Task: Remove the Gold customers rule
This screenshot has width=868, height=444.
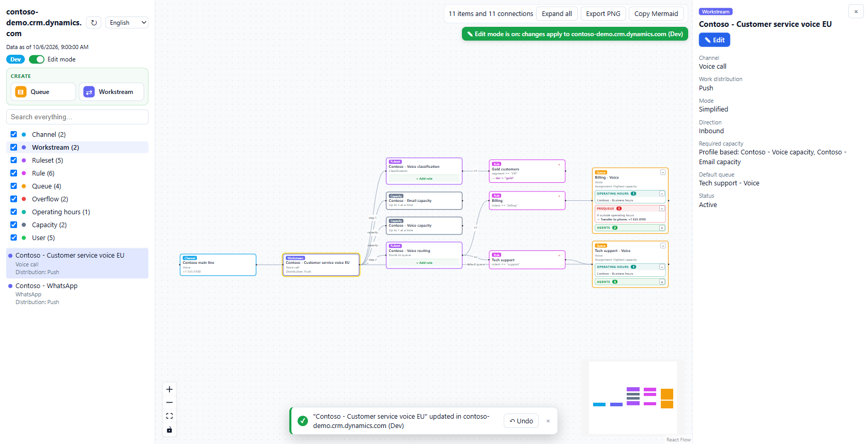Action: [559, 165]
